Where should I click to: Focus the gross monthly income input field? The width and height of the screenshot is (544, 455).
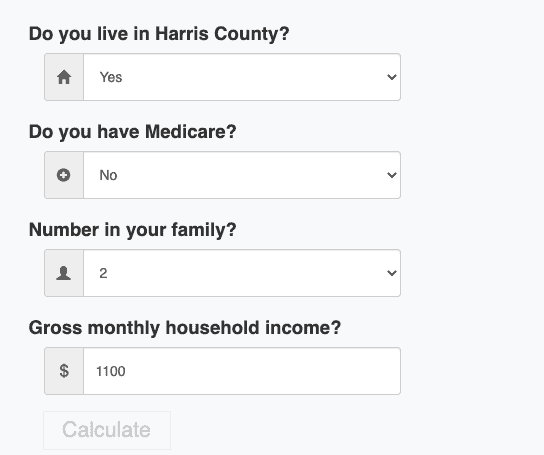pos(242,371)
